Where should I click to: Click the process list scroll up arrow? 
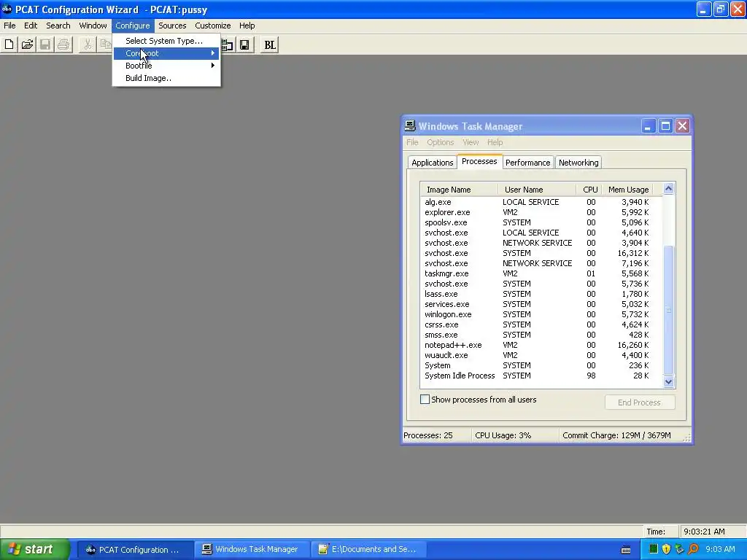pos(668,189)
